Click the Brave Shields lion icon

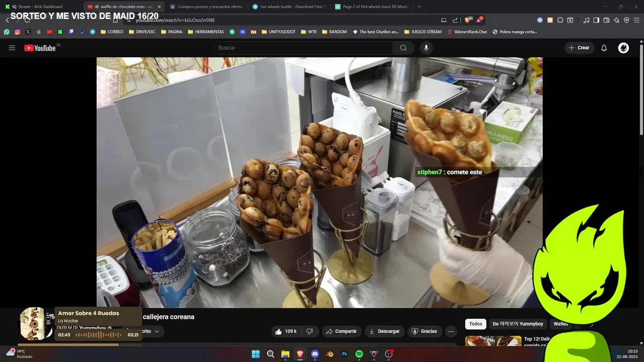point(467,20)
